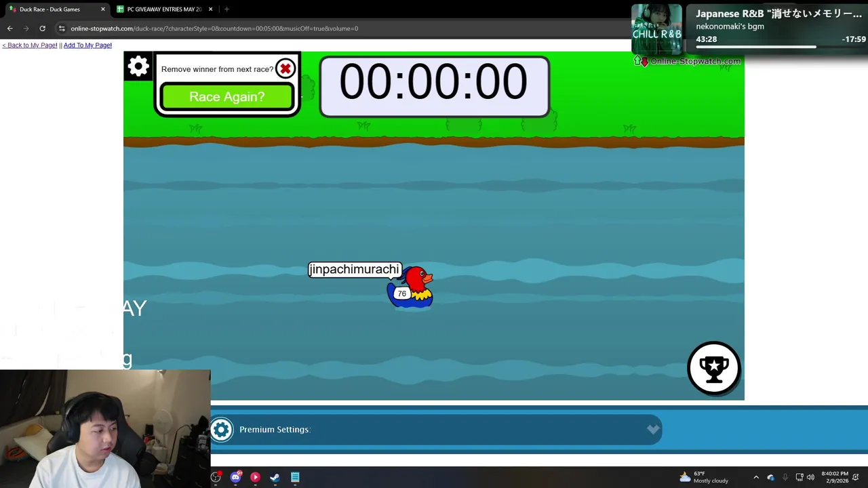Screen dimensions: 868x488
Task: Open the volume speaker tray icon
Action: point(810,477)
